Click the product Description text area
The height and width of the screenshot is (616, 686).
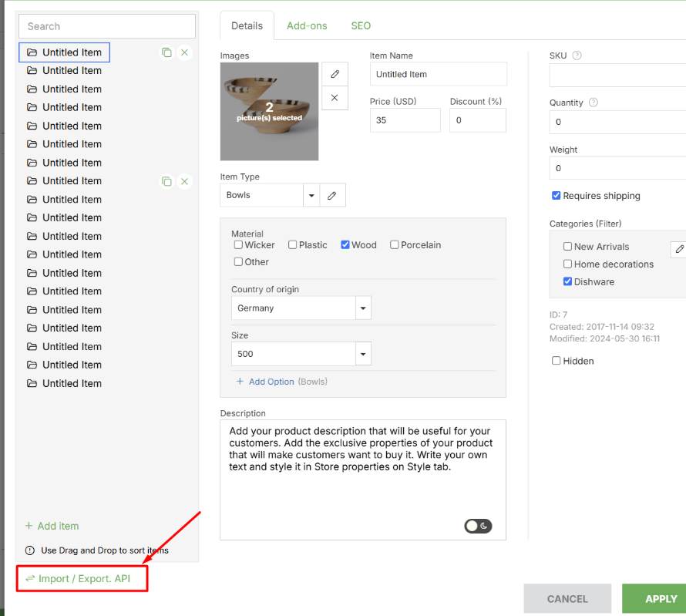click(x=363, y=480)
